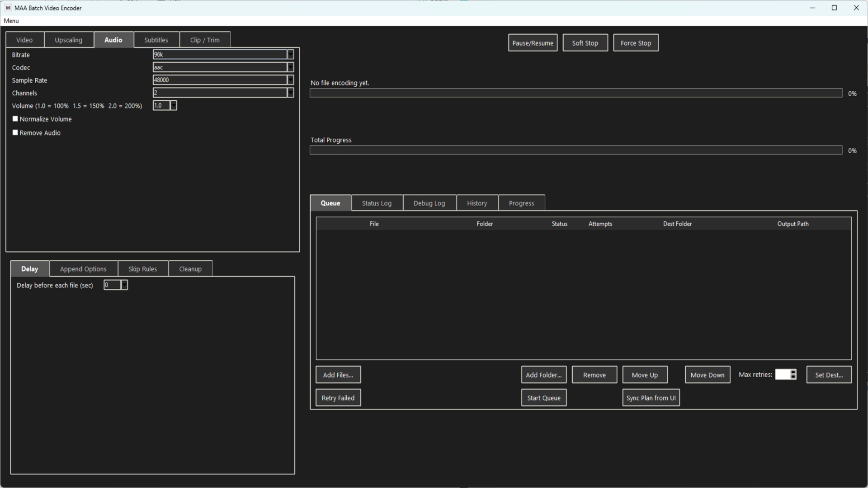Select the Cleanup tab
Screen dimensions: 868x488
click(190, 268)
